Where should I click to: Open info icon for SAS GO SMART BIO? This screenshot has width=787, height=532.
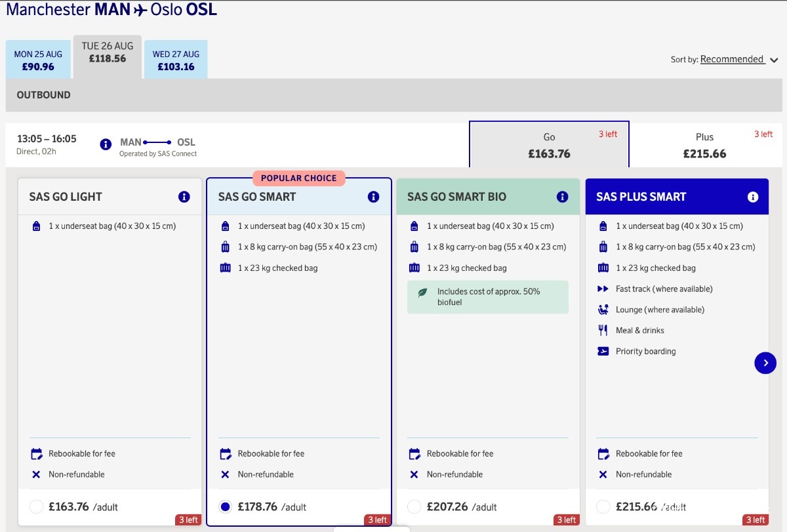[562, 197]
